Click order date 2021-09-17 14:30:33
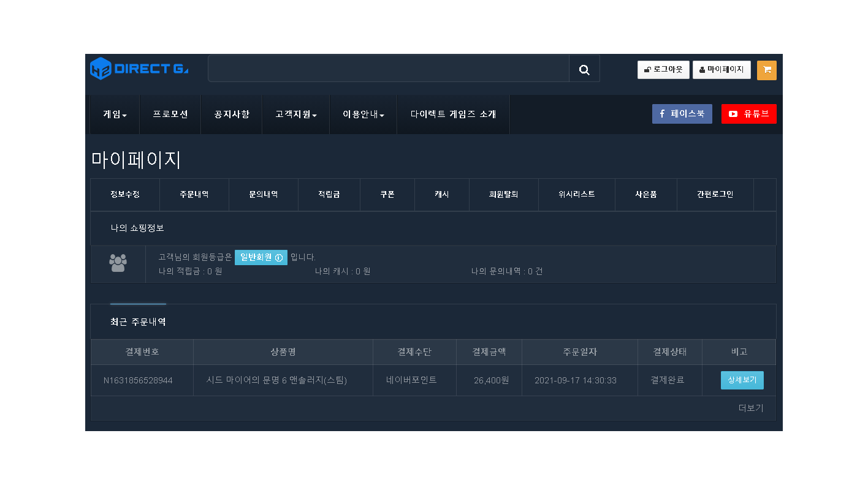Screen dimensions: 868x485 (x=576, y=380)
